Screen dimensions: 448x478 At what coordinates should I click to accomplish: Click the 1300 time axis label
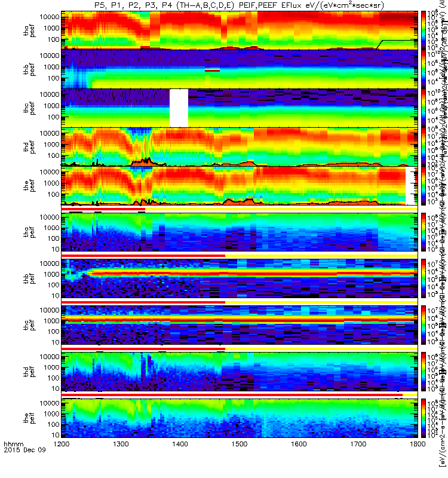point(121,444)
